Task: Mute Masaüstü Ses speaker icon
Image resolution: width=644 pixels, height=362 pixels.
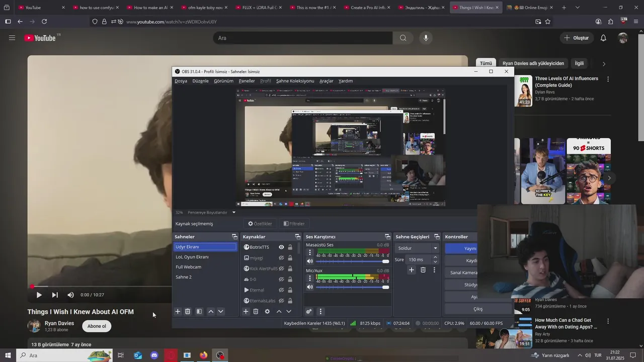Action: coord(310,261)
